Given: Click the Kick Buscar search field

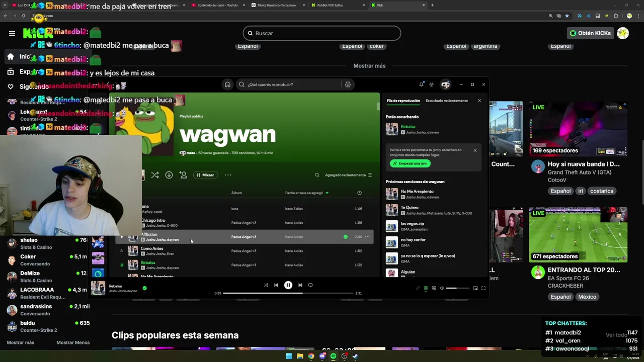Looking at the screenshot, I should pos(322,33).
